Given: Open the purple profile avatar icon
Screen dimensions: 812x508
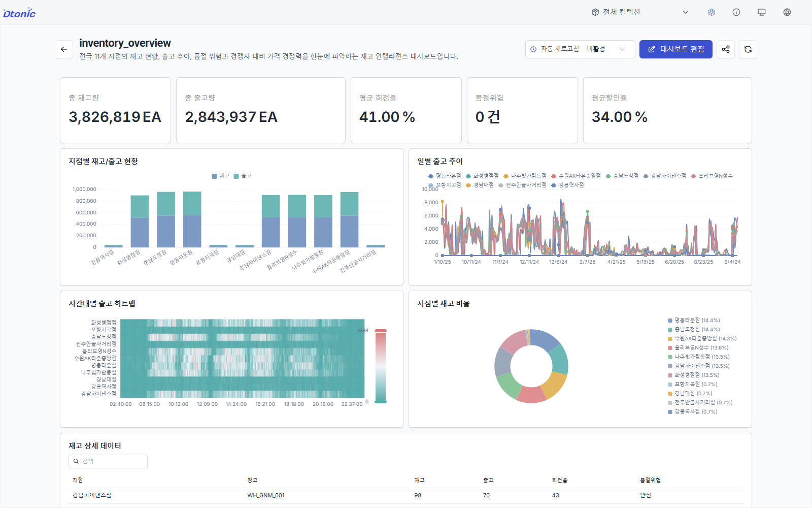Looking at the screenshot, I should [x=712, y=12].
